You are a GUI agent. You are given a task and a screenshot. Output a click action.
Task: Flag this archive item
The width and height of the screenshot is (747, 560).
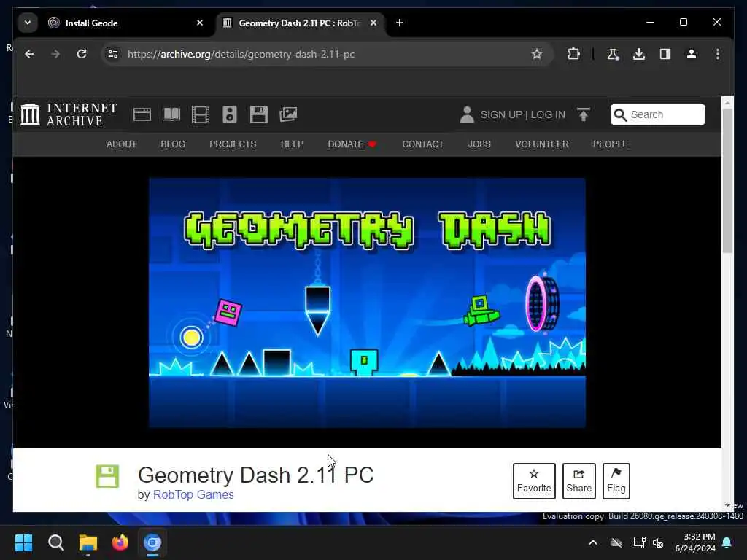point(616,481)
